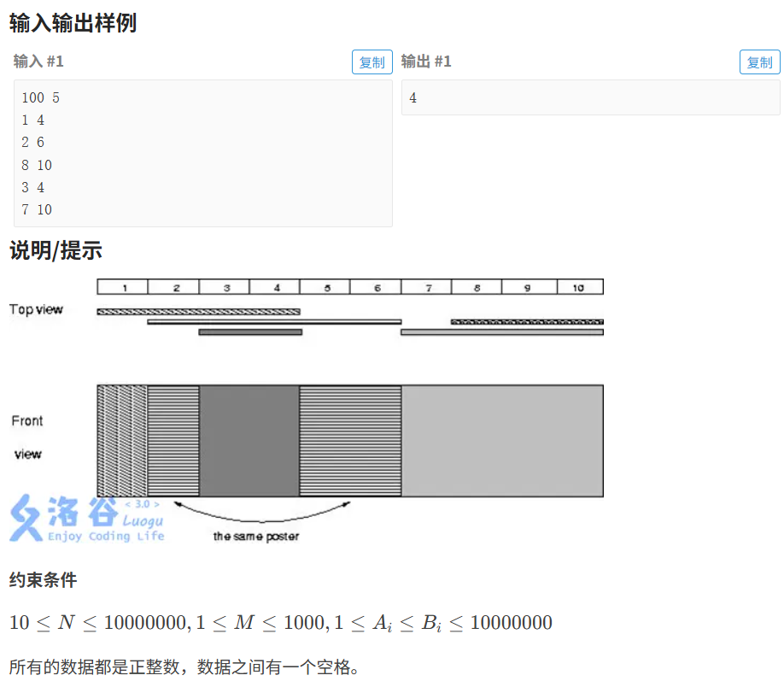Click the input line '1 4'
This screenshot has width=784, height=687.
(33, 120)
